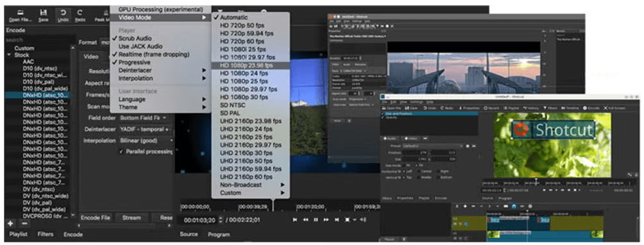Viewport: 644px width, 245px height.
Task: Click the timeline record circle icon
Action: (x=530, y=206)
